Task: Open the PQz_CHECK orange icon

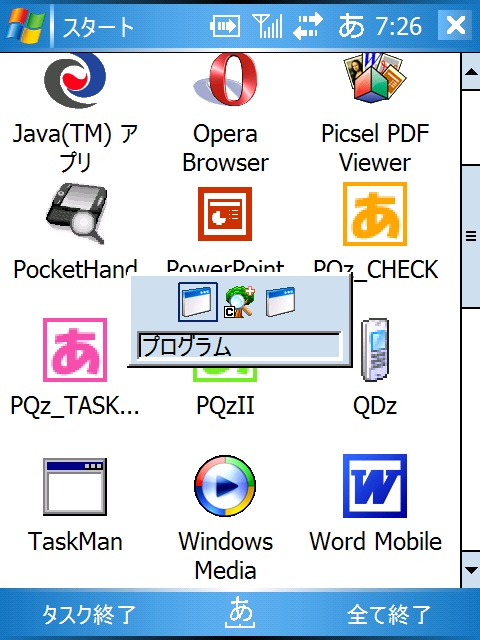Action: pyautogui.click(x=375, y=214)
